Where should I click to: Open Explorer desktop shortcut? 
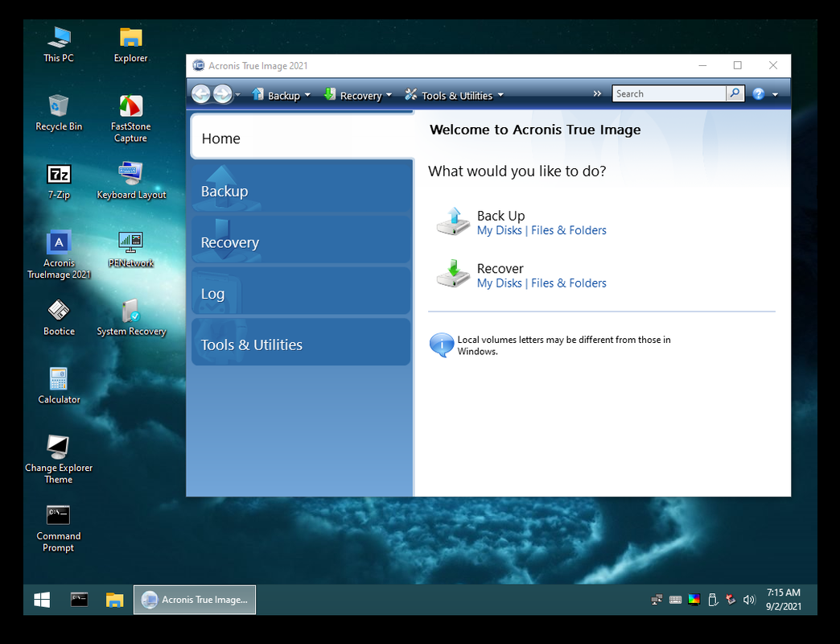[130, 45]
